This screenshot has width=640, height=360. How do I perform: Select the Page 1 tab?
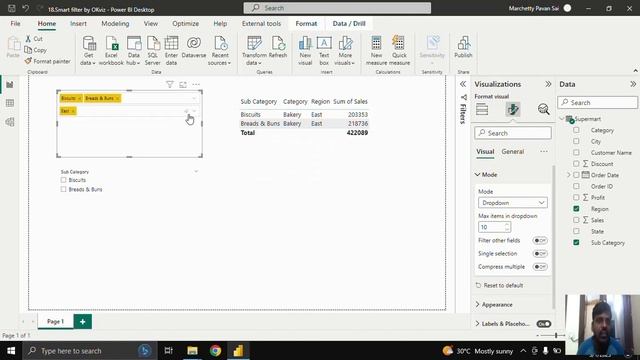pyautogui.click(x=56, y=322)
